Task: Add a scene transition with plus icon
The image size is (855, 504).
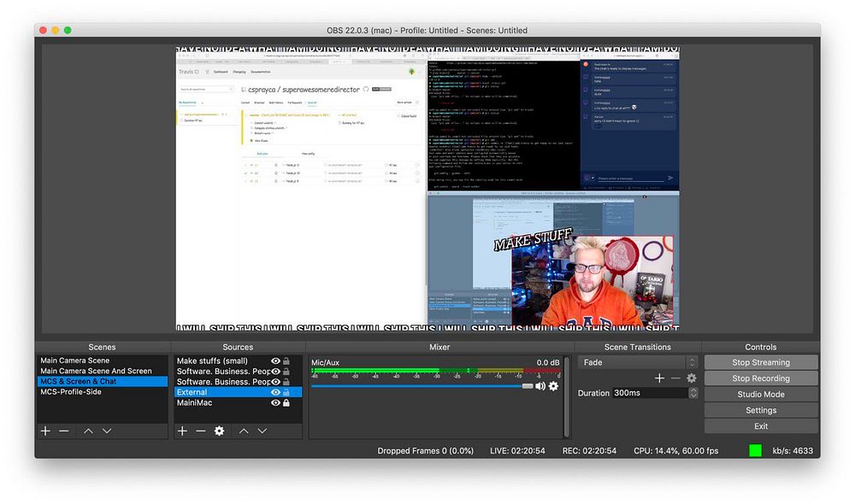Action: (x=659, y=378)
